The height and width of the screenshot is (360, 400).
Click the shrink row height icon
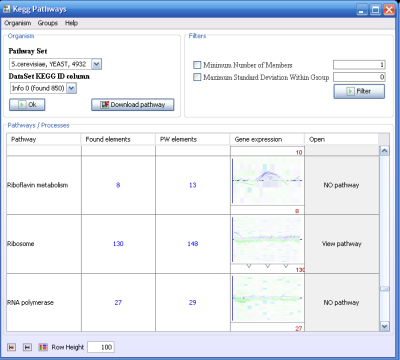click(11, 347)
